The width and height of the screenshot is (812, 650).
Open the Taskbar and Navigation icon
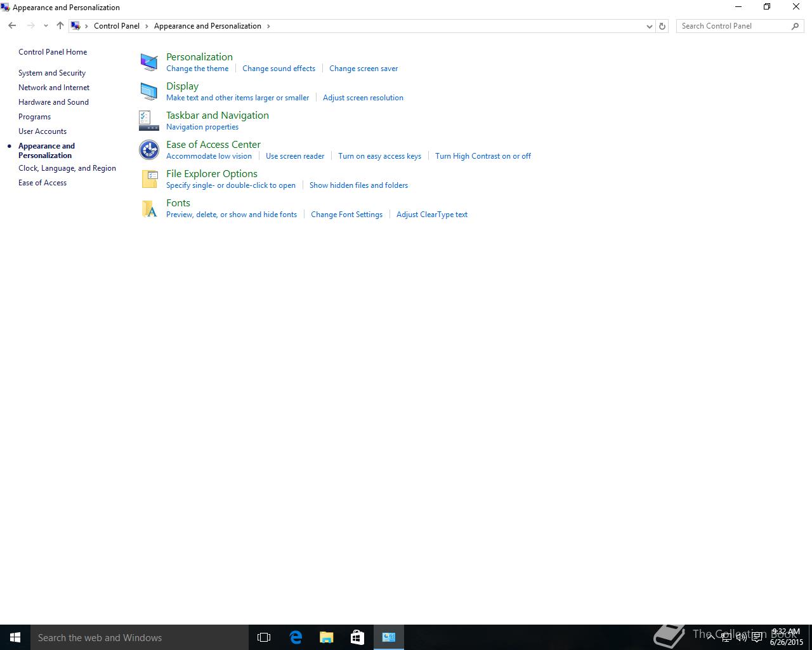[149, 121]
